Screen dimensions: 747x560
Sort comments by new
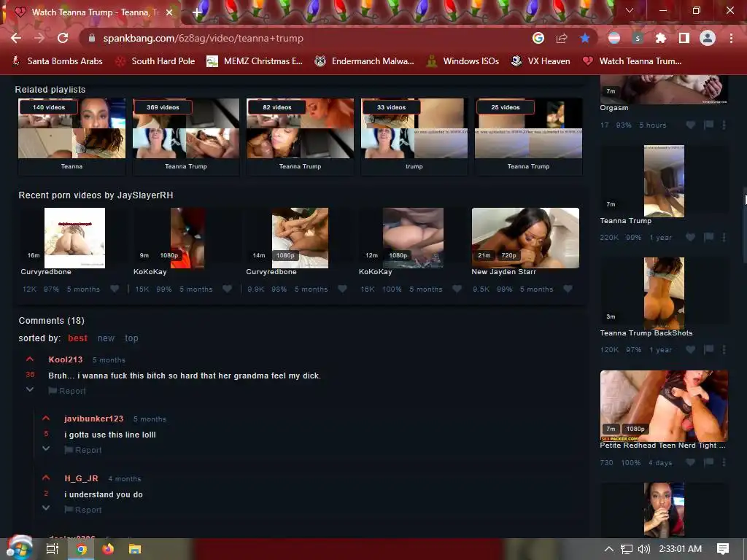point(106,338)
